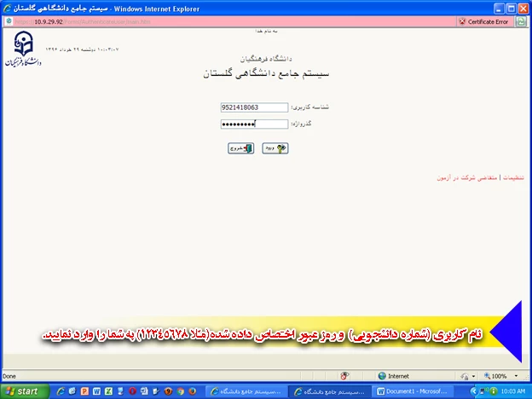Viewport: 532px width, 399px height.
Task: Switch to the first Golestan system taskbar window
Action: [x=242, y=390]
